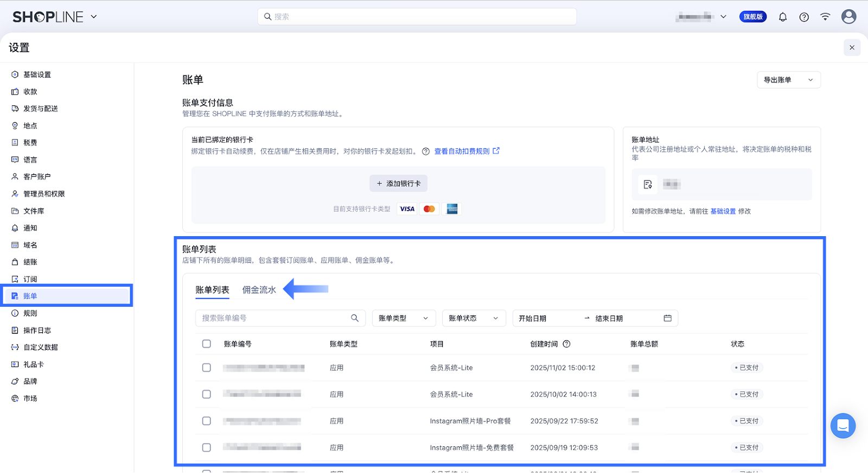Click the info icon beside 创建时间
Viewport: 868px width, 473px height.
click(x=566, y=344)
